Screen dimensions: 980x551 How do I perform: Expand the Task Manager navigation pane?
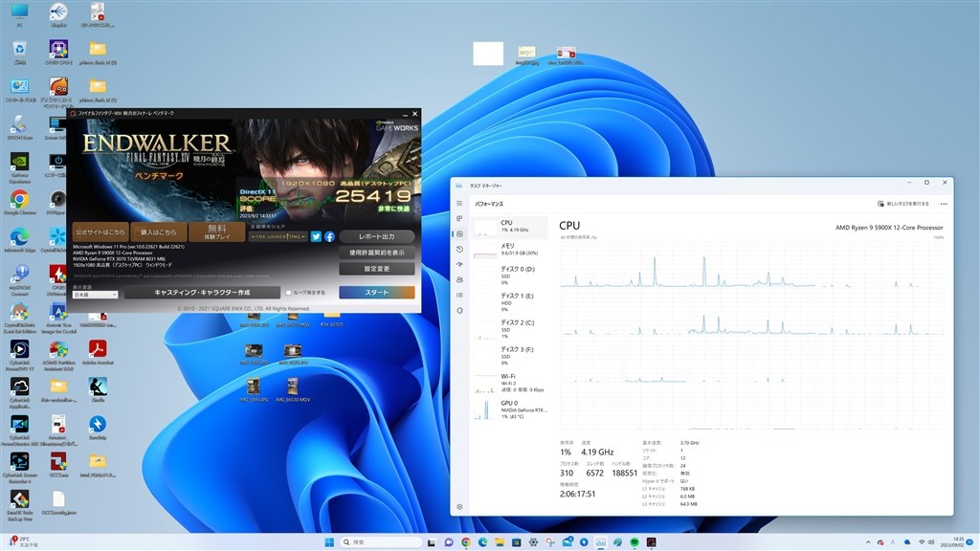click(460, 204)
